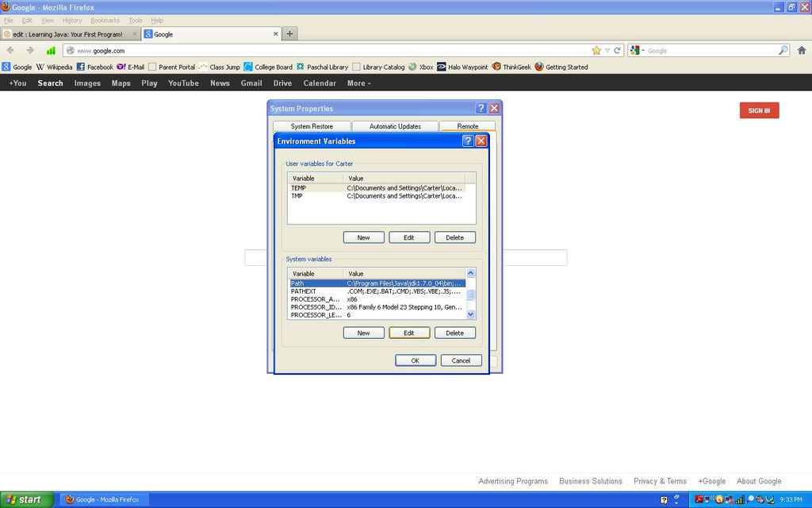Click the back arrow navigation icon
812x508 pixels.
pyautogui.click(x=10, y=50)
